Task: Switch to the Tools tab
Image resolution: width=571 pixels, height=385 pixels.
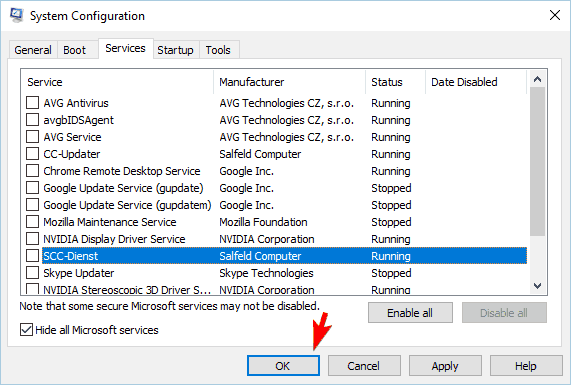Action: coord(218,50)
